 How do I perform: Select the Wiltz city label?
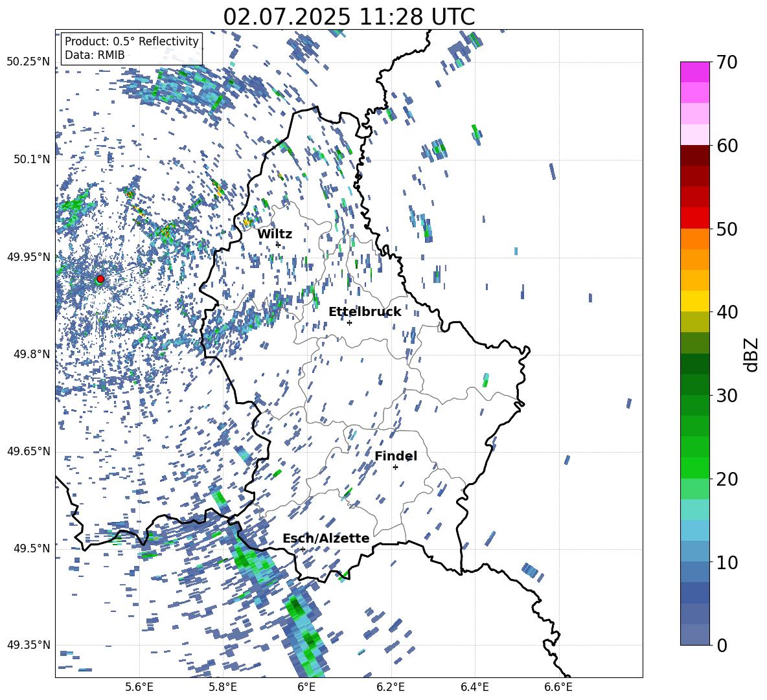coord(275,234)
